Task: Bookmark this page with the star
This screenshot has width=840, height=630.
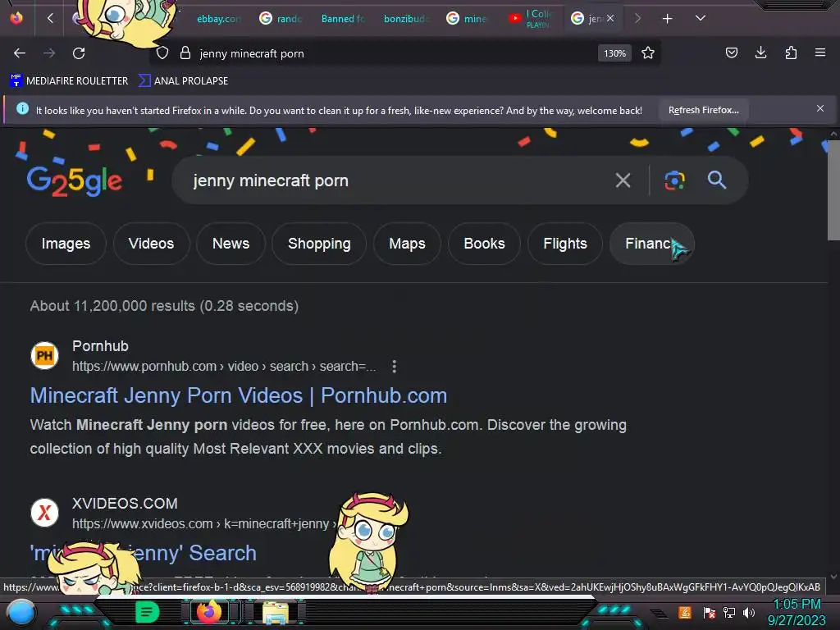Action: click(x=648, y=53)
